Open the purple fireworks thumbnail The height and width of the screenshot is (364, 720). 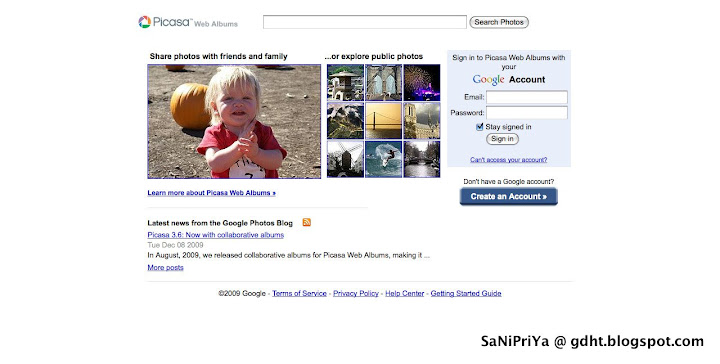[422, 83]
